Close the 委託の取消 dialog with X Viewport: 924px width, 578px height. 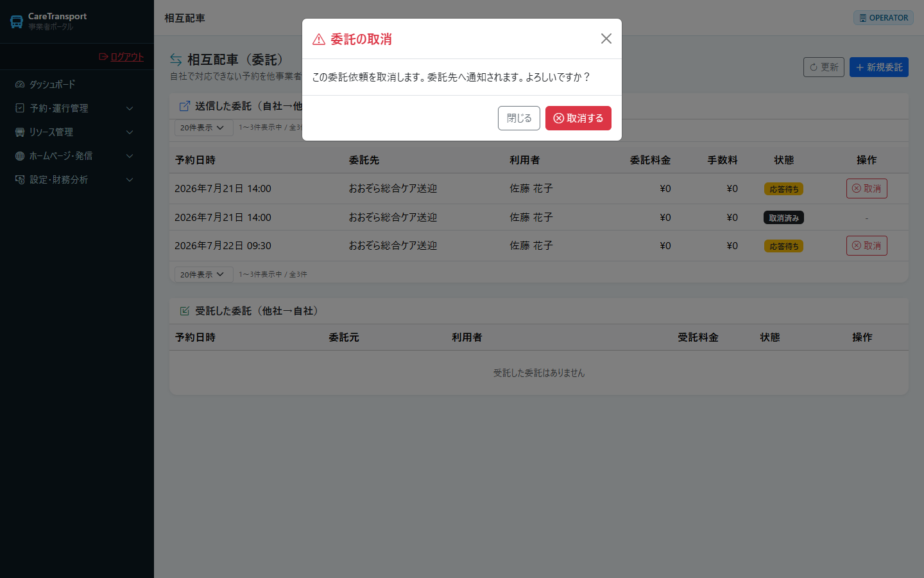[606, 39]
